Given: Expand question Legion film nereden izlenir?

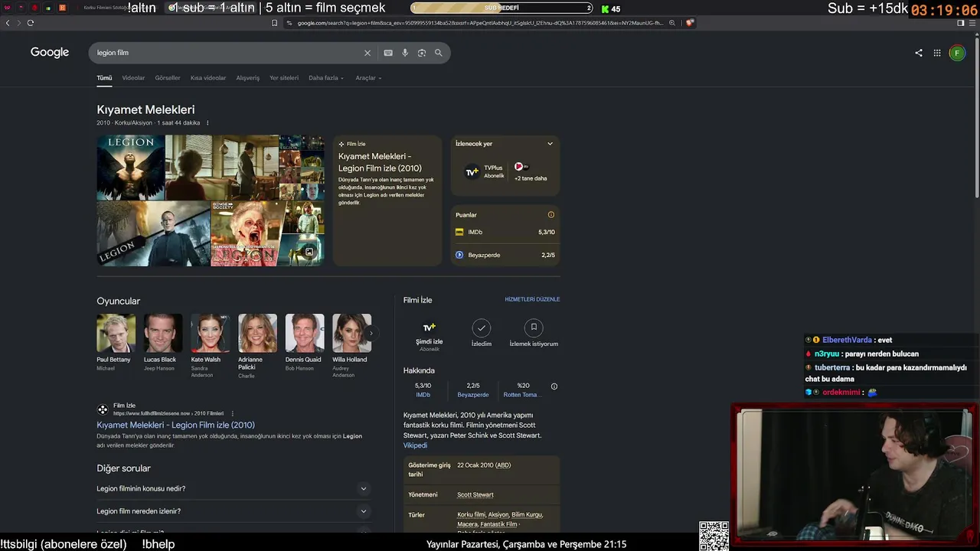Looking at the screenshot, I should pyautogui.click(x=234, y=511).
